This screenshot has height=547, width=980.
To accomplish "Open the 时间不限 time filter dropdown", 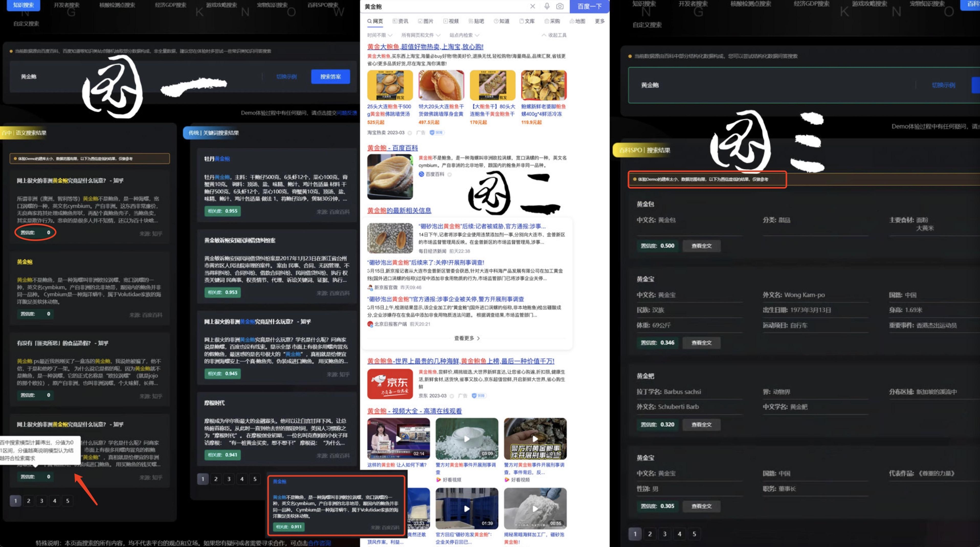I will tap(380, 35).
